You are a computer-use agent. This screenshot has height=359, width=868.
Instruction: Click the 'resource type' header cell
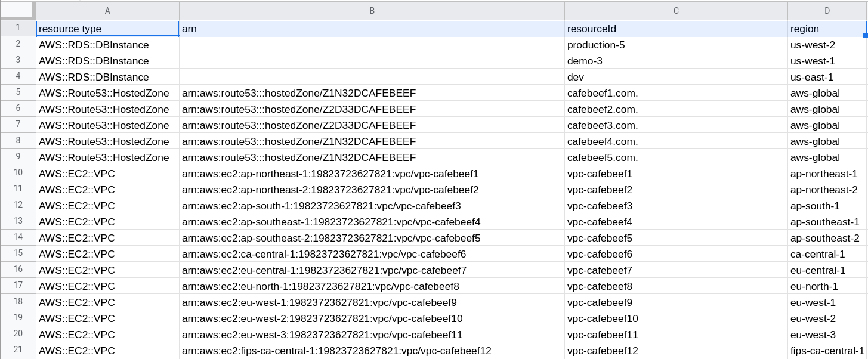coord(107,28)
